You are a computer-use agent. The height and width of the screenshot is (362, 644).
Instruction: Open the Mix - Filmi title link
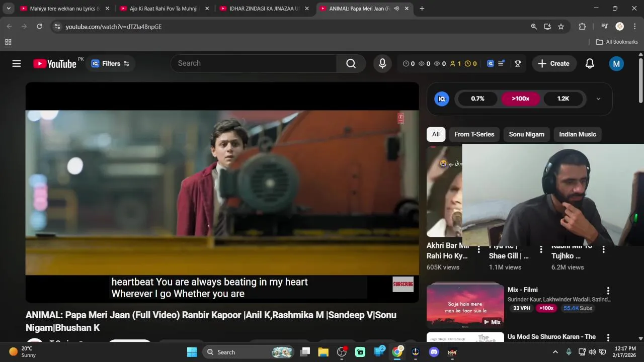[x=522, y=290]
